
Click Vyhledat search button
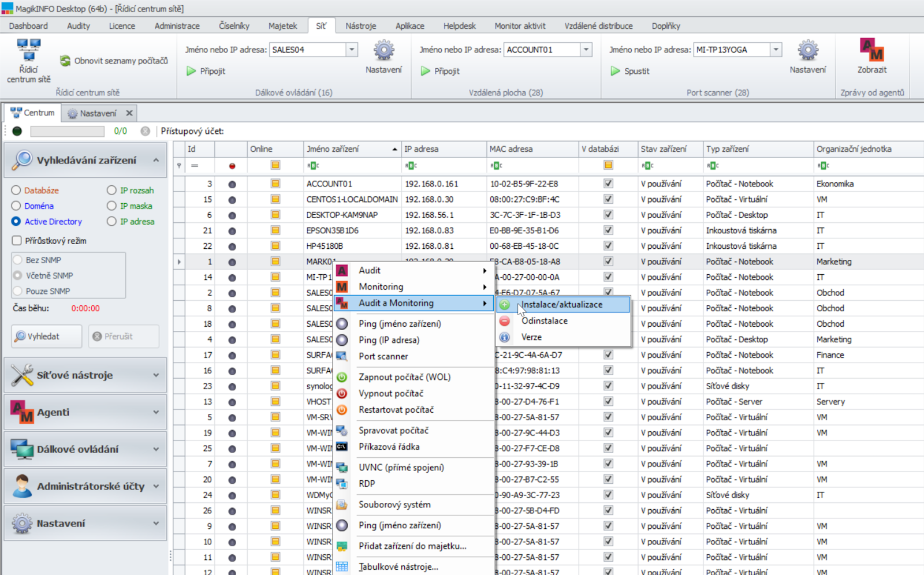point(46,336)
